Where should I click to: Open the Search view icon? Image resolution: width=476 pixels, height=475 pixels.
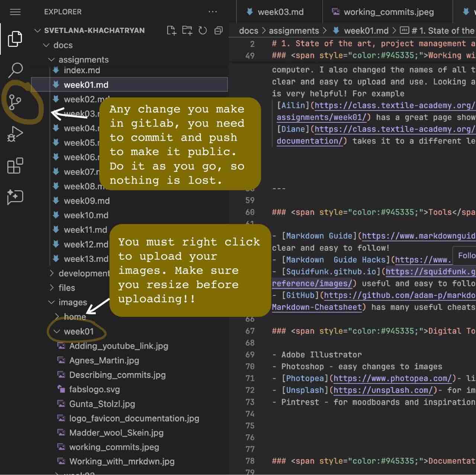click(15, 70)
